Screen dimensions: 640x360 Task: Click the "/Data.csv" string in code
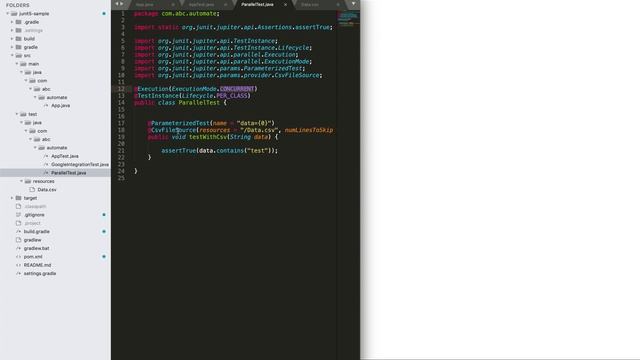259,130
